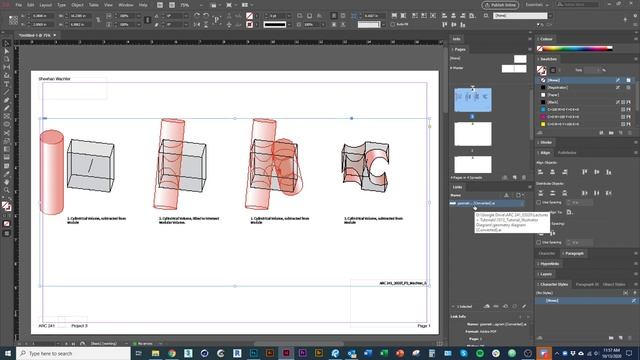Open the Object menu
Screen dimensions: 640x360
pos(77,5)
